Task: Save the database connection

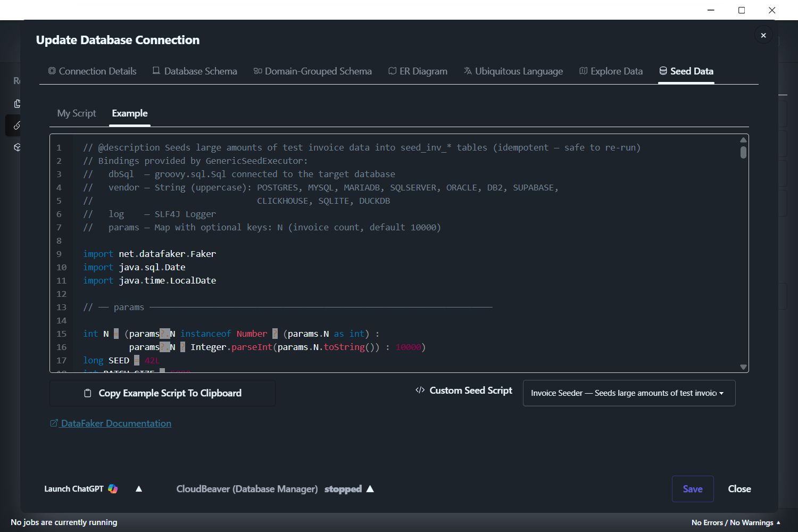Action: tap(693, 489)
